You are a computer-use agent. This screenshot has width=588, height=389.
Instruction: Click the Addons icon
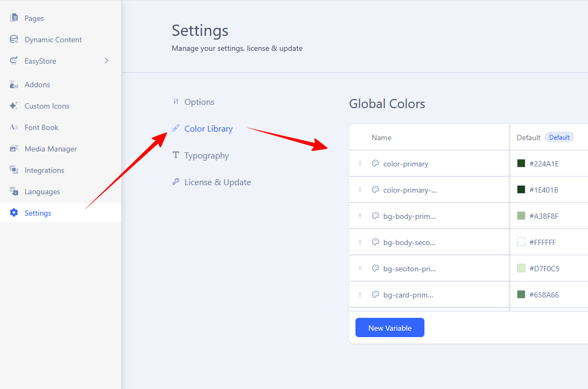click(x=14, y=85)
